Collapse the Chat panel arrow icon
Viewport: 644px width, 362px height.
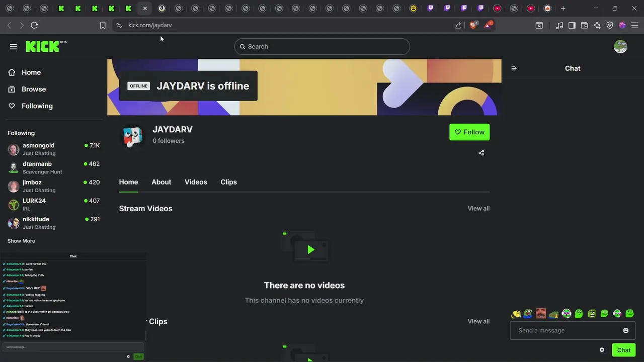click(x=514, y=68)
